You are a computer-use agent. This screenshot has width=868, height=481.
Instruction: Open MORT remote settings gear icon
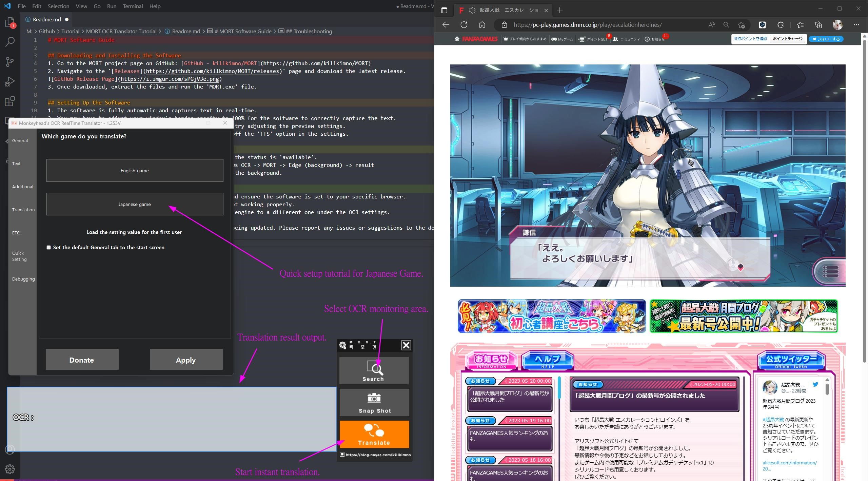[x=343, y=345]
